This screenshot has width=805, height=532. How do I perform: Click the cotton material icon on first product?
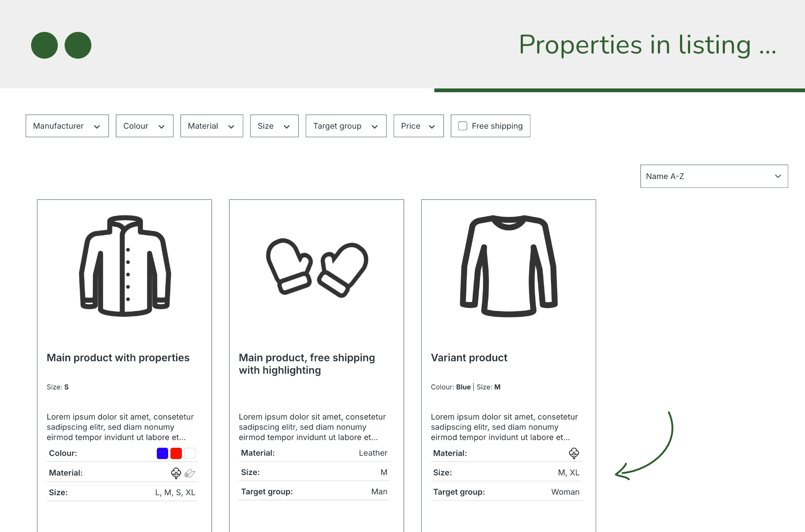176,473
